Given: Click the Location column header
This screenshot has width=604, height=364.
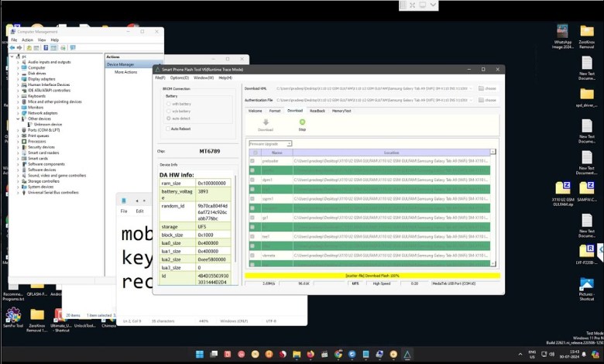Looking at the screenshot, I should click(x=391, y=153).
